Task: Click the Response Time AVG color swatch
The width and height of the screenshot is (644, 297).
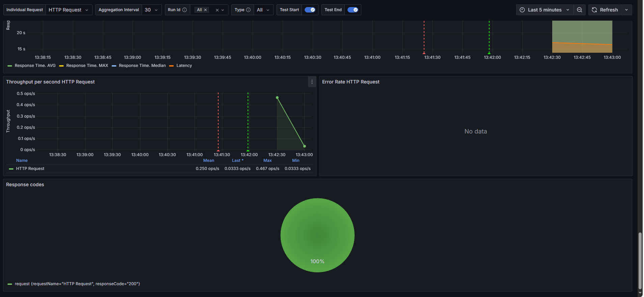Action: [10, 66]
